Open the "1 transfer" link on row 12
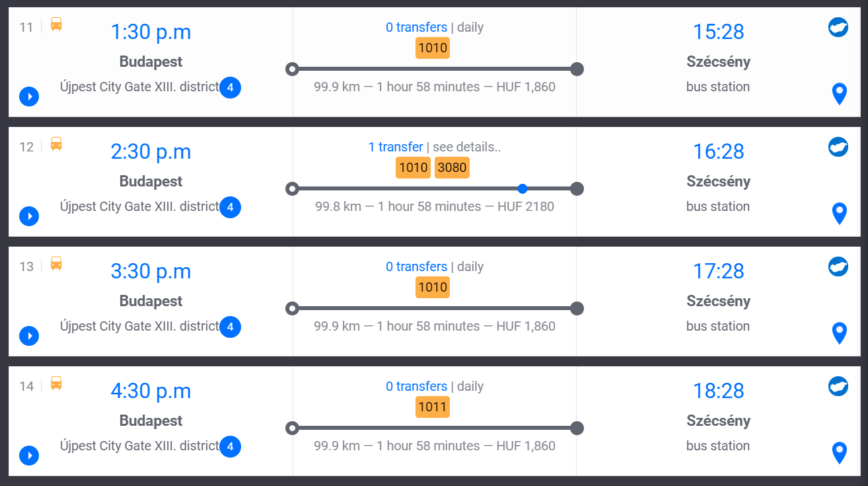 point(396,147)
